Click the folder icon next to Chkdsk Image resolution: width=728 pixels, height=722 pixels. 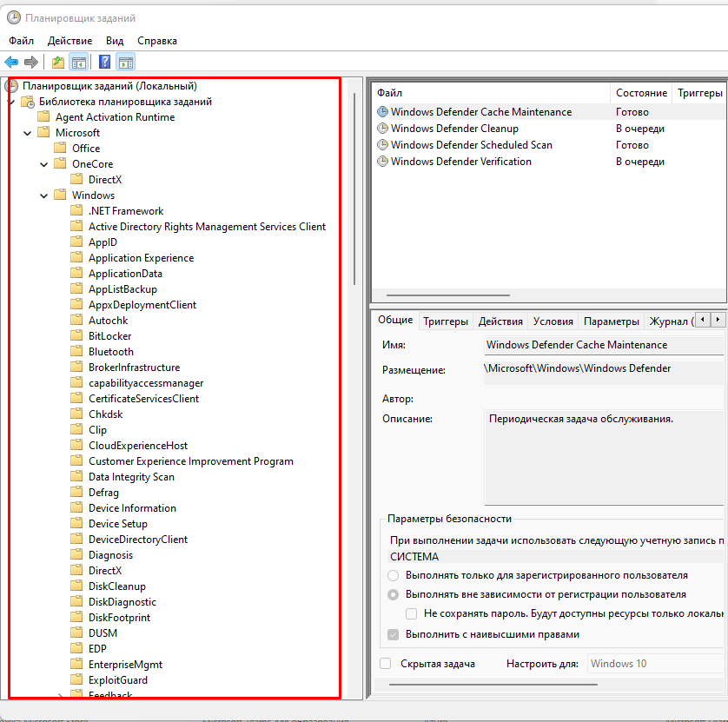point(76,414)
